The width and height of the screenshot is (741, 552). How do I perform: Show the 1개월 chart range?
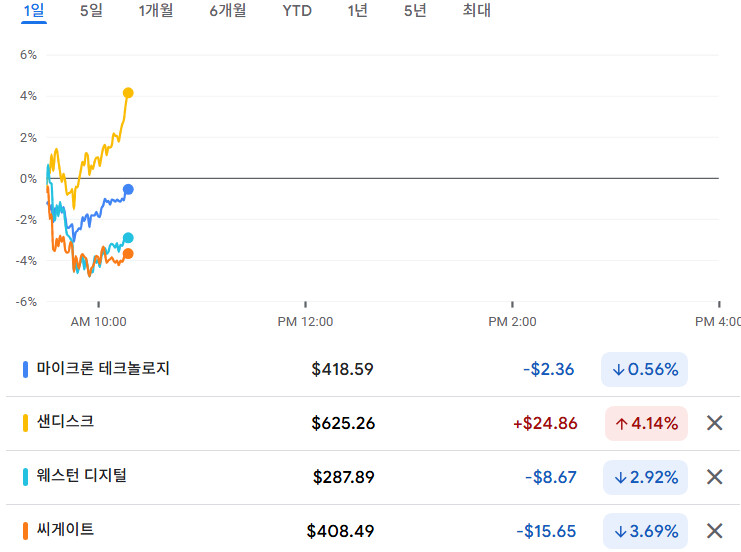[x=156, y=11]
